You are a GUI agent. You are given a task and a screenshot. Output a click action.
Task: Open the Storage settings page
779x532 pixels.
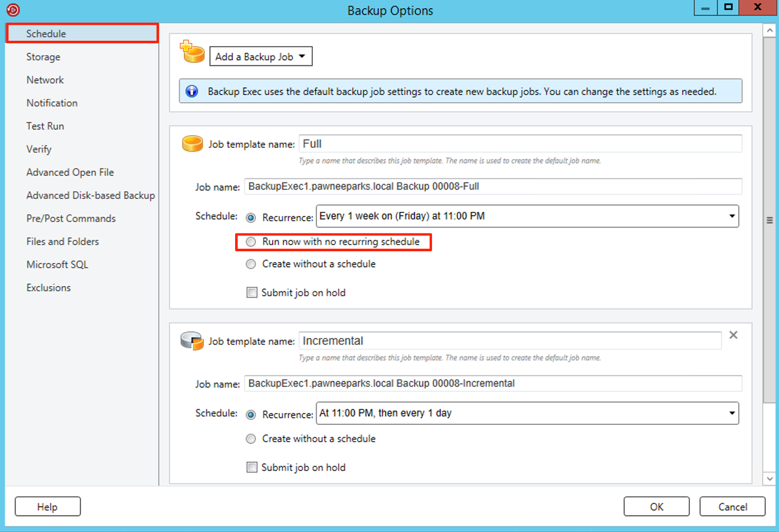coord(43,57)
